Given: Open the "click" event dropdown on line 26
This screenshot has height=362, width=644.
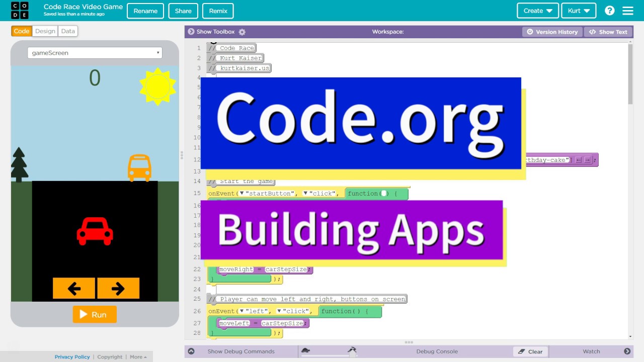Looking at the screenshot, I should 279,311.
